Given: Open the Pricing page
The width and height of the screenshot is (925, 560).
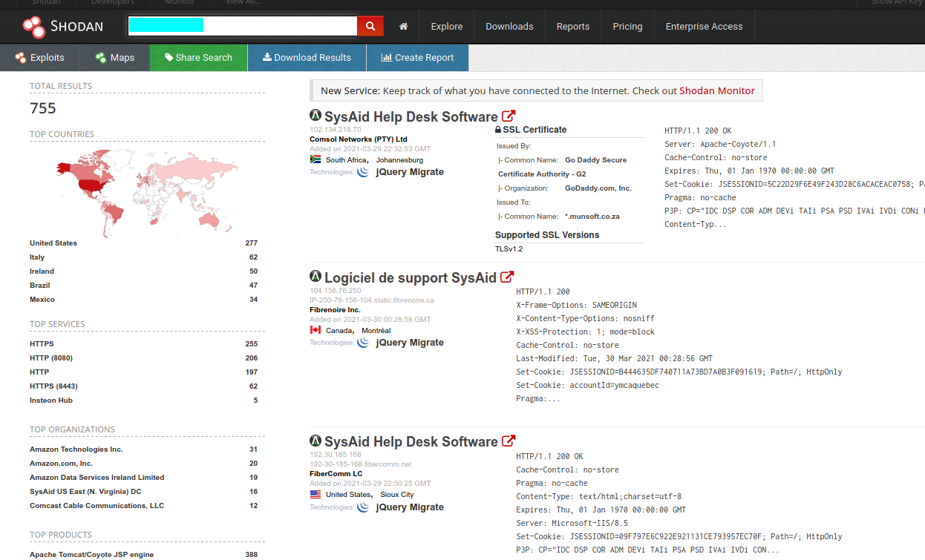Looking at the screenshot, I should 627,27.
